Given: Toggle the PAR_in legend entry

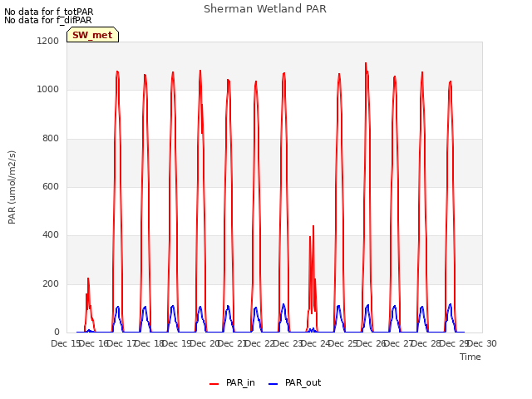Looking at the screenshot, I should pos(233,382).
